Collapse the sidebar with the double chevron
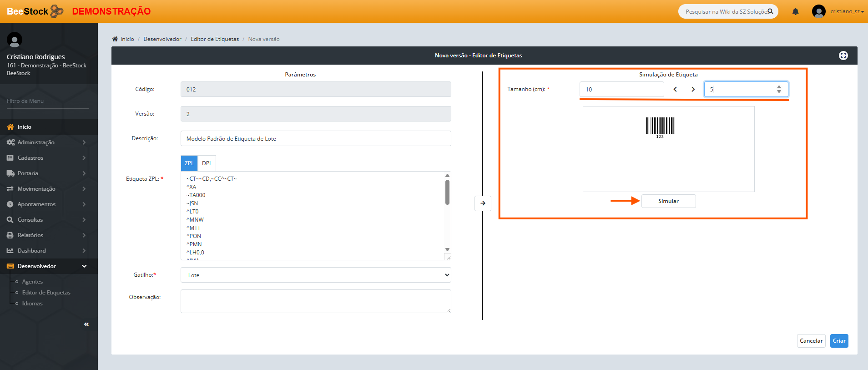This screenshot has height=370, width=868. (86, 324)
